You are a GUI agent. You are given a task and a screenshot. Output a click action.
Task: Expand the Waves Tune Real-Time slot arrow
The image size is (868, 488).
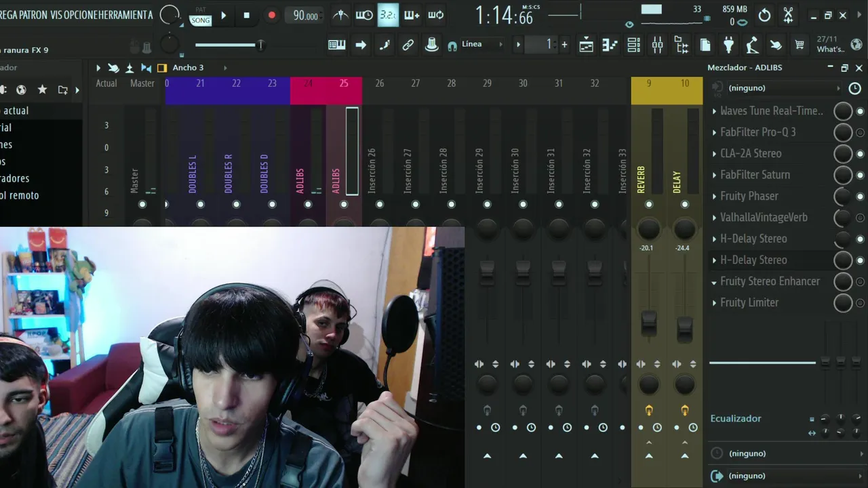[714, 111]
